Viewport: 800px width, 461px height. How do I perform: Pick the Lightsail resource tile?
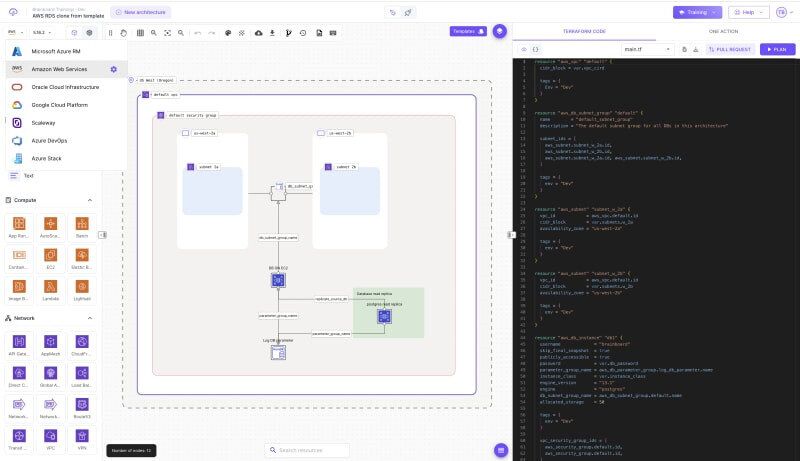point(82,289)
